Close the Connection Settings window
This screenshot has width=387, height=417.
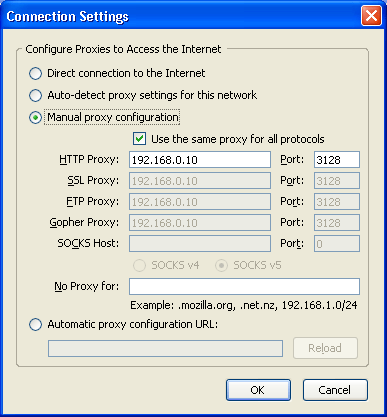pyautogui.click(x=371, y=16)
